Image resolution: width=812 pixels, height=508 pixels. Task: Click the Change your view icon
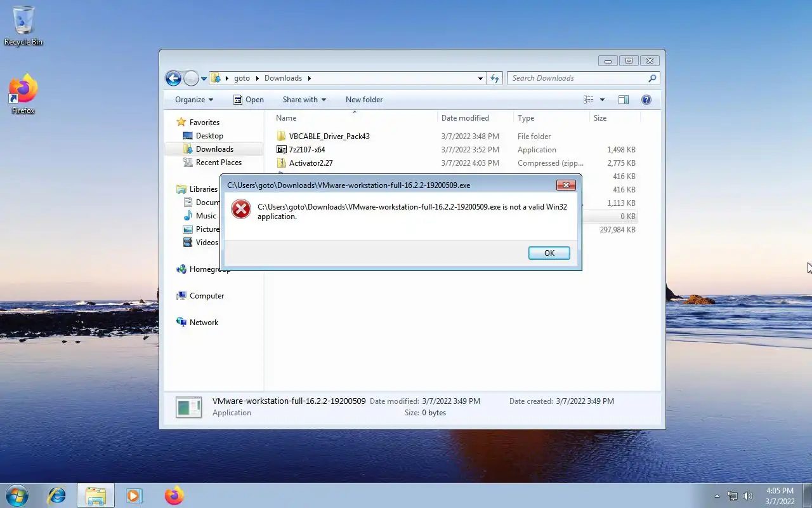click(589, 100)
